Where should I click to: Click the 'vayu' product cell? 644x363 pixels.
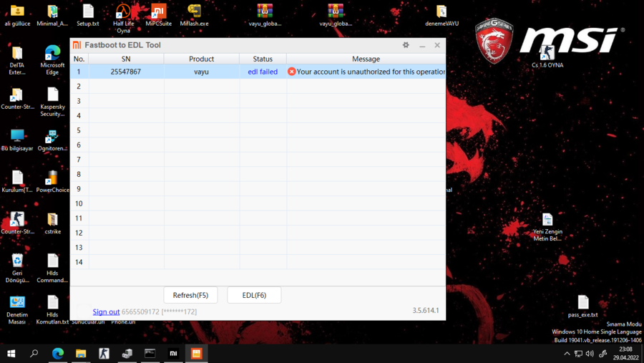coord(201,72)
